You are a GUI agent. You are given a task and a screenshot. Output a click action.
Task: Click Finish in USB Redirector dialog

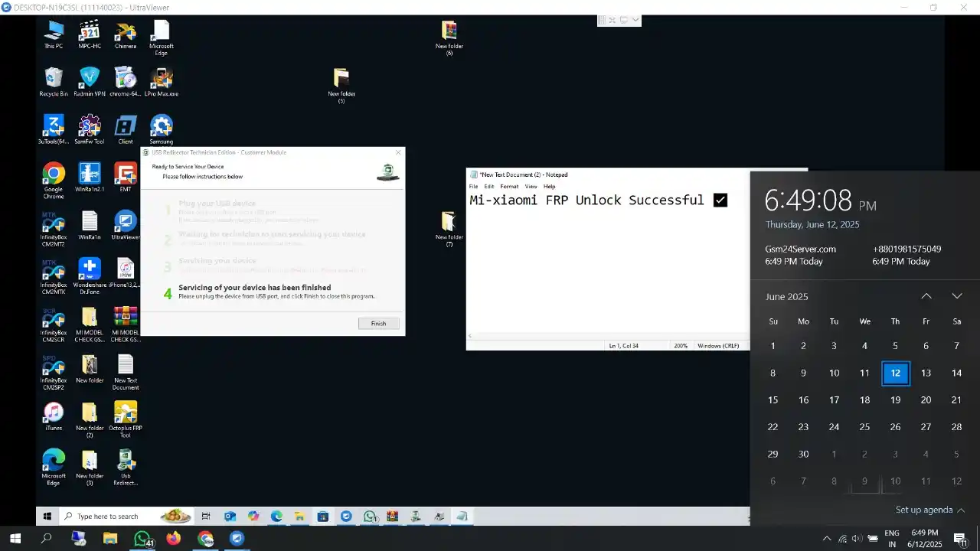[378, 324]
